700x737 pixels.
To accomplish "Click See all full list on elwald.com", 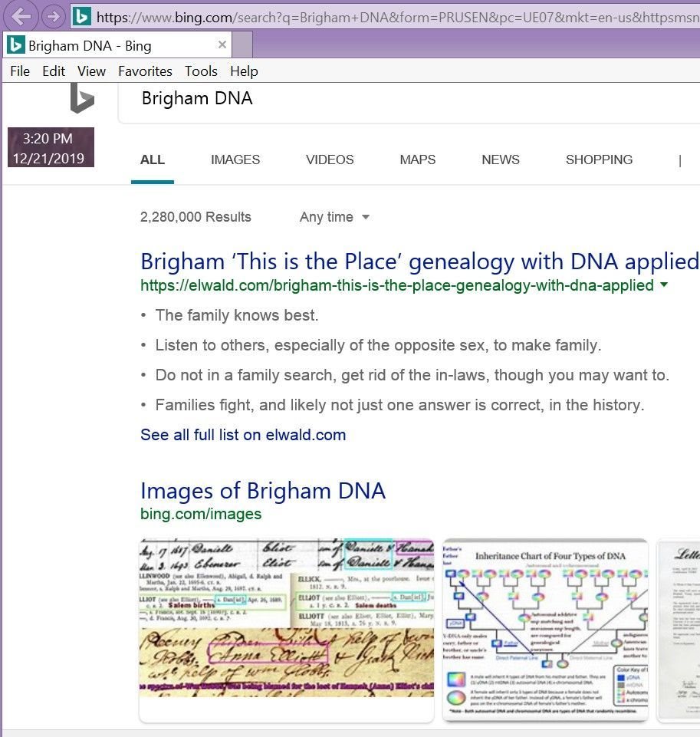I will click(x=243, y=435).
